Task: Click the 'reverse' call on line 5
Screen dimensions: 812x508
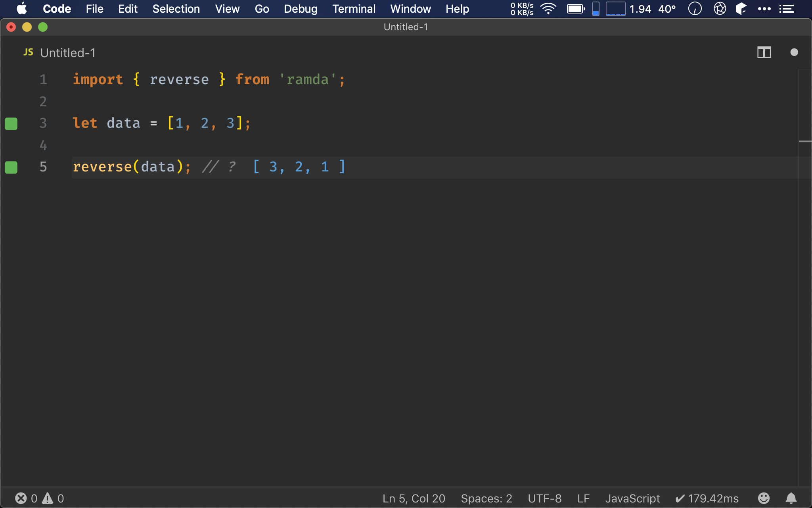Action: pyautogui.click(x=102, y=167)
